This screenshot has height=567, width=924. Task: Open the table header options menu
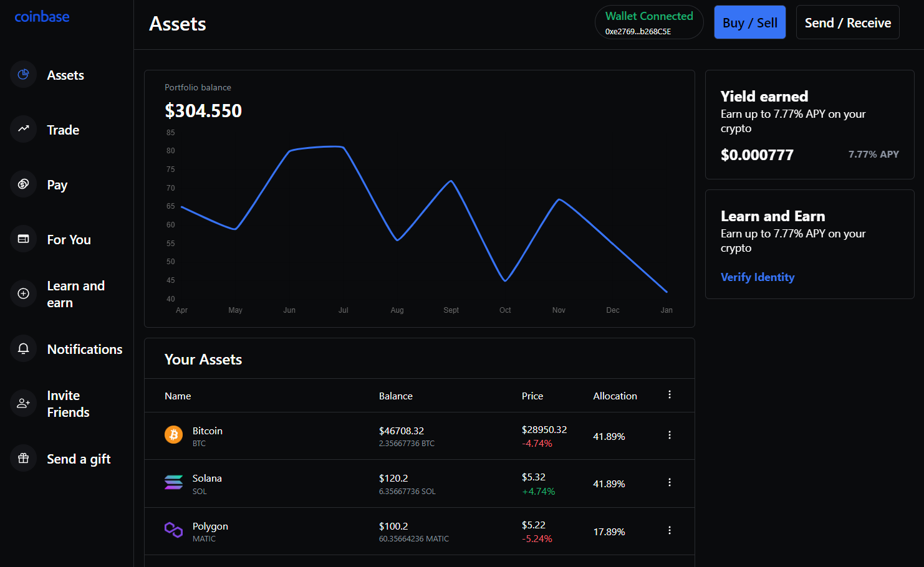pyautogui.click(x=670, y=394)
